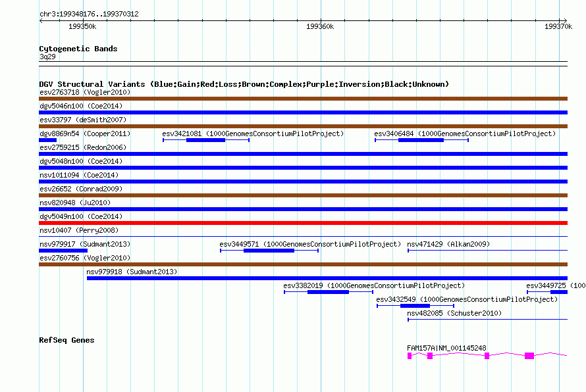
Task: Select esv3432549 variant label
Action: 467,299
